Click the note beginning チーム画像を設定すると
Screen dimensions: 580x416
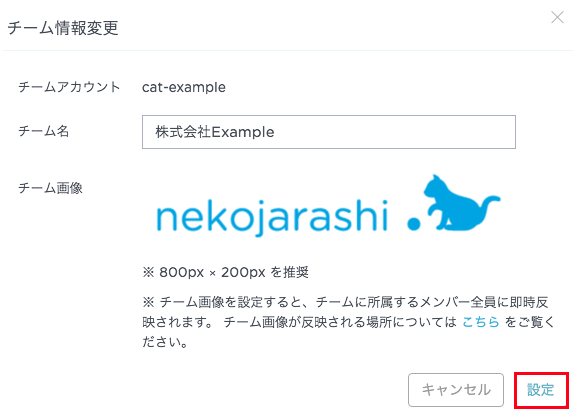click(348, 322)
